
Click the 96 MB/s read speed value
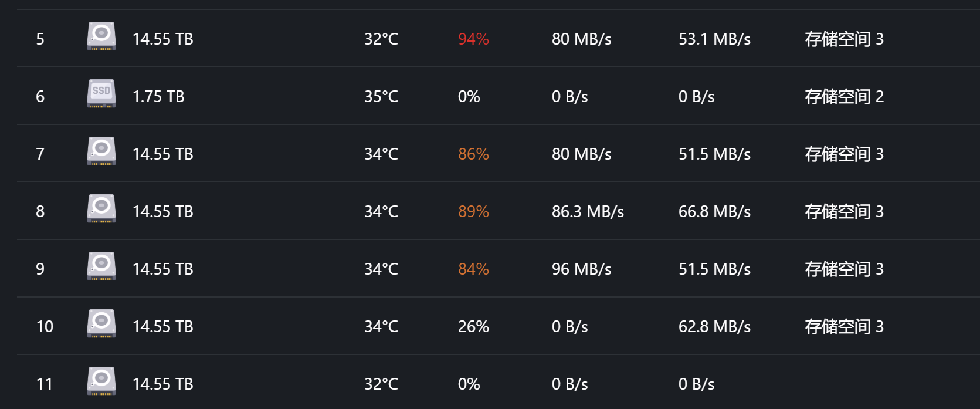[x=581, y=269]
